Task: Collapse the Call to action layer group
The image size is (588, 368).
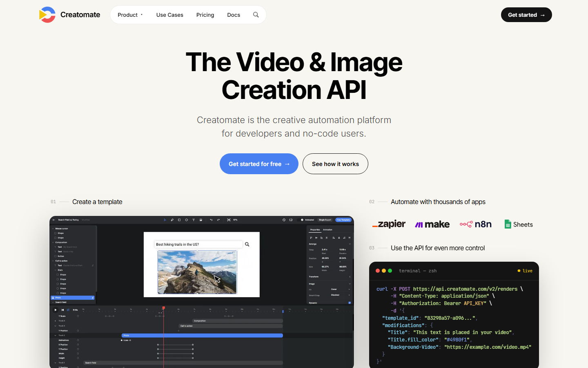Action: click(x=53, y=261)
